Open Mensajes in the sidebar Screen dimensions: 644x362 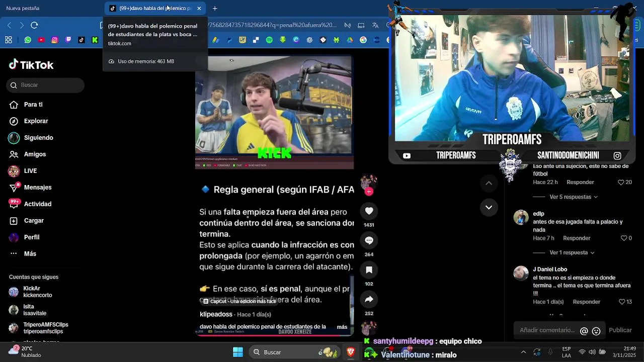(x=30, y=188)
